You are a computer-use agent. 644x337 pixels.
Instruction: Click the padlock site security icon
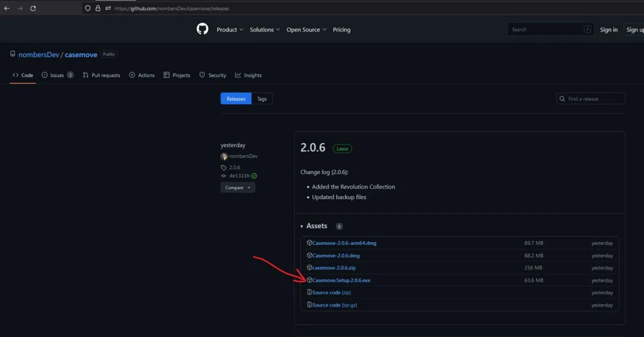tap(98, 9)
